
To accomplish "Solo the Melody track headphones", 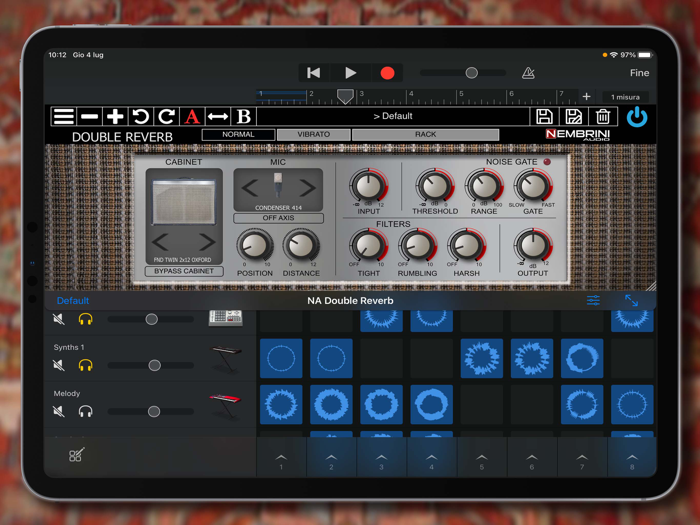I will (85, 411).
